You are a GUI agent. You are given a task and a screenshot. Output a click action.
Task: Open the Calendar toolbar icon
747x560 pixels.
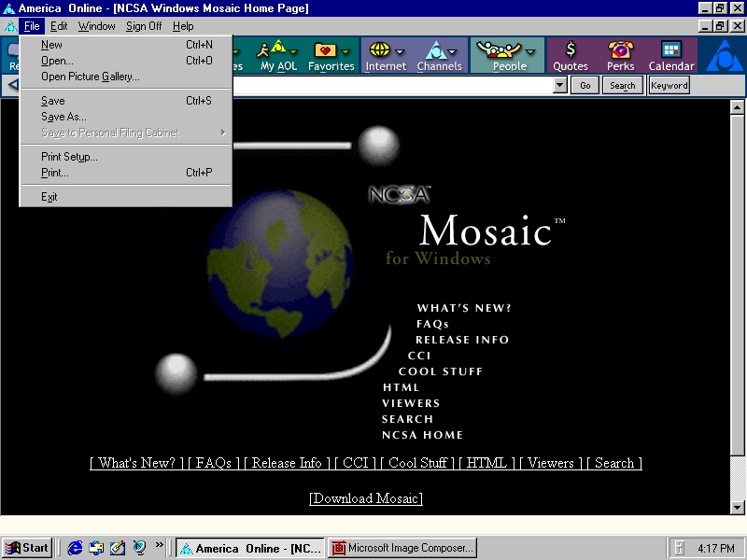[671, 49]
